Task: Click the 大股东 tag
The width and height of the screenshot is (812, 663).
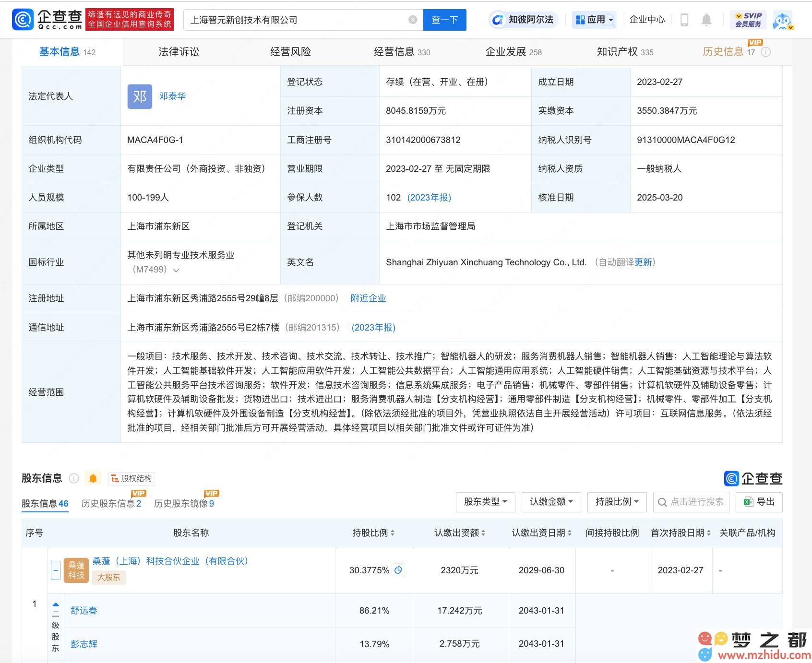Action: pos(109,578)
